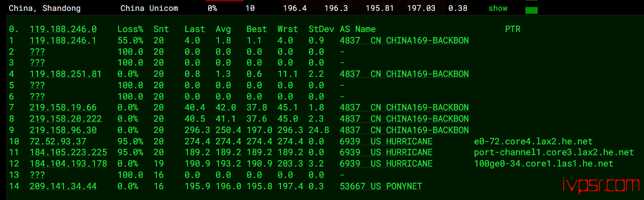Select the 'China, Shandong' location text
The width and height of the screenshot is (644, 200).
[x=45, y=8]
